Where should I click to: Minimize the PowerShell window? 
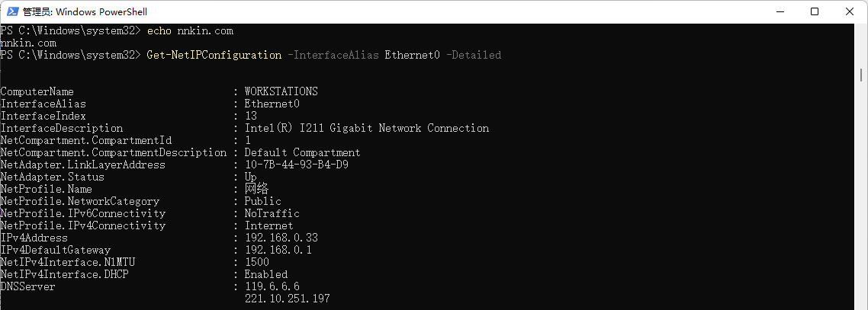click(779, 11)
